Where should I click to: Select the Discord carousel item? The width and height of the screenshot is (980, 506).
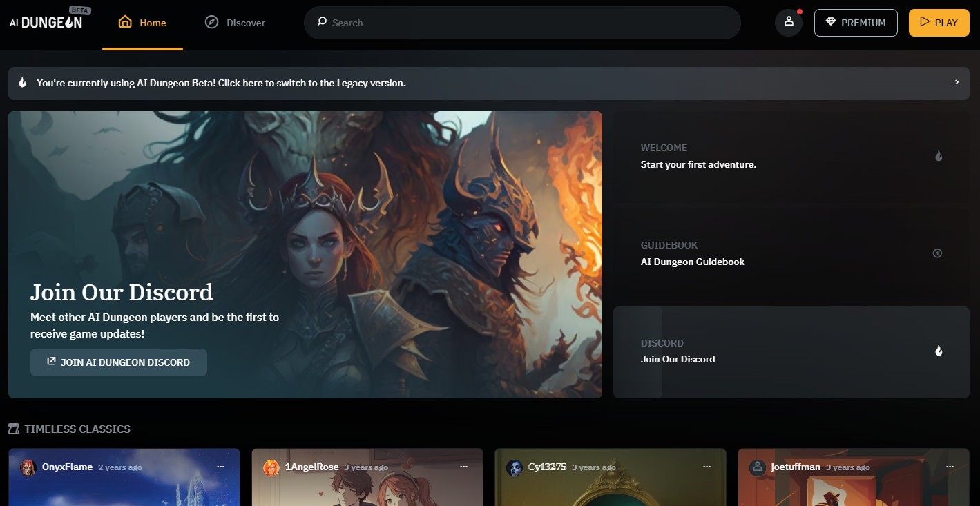791,352
